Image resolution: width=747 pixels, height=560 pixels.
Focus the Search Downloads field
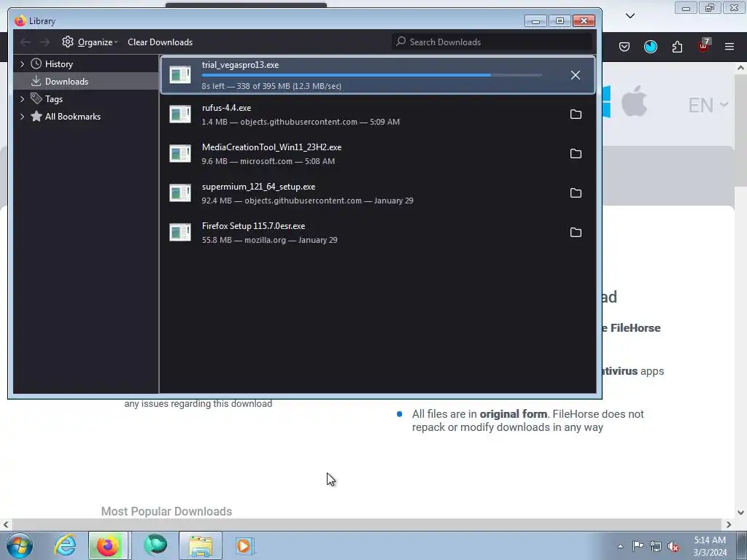pos(492,42)
